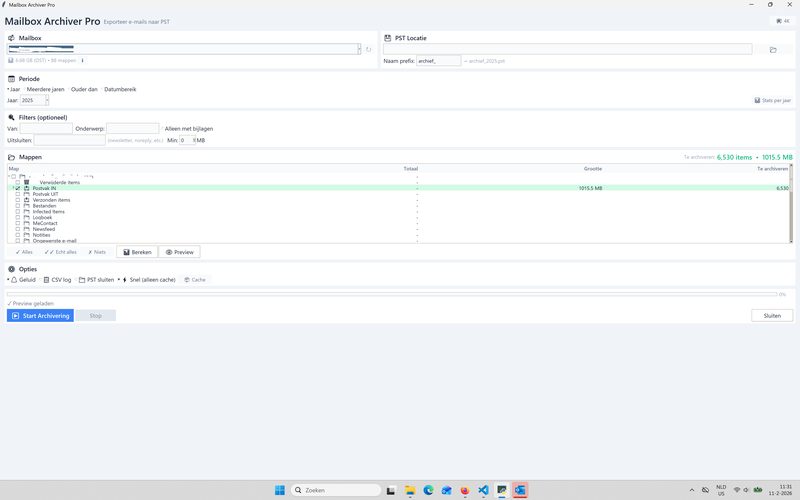The width and height of the screenshot is (800, 500).
Task: Check the MeContact folder checkbox
Action: (x=18, y=223)
